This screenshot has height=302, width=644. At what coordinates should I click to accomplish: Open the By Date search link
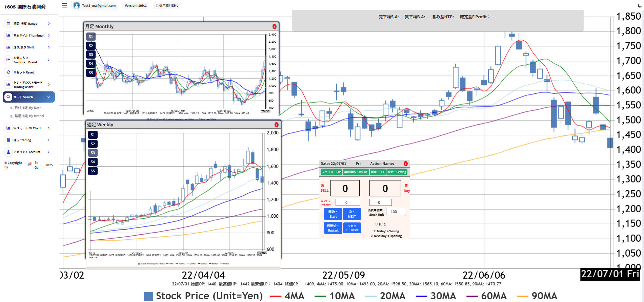coord(28,108)
